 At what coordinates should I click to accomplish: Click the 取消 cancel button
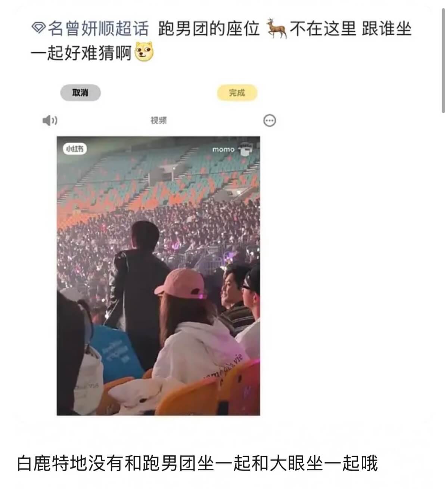pyautogui.click(x=80, y=93)
